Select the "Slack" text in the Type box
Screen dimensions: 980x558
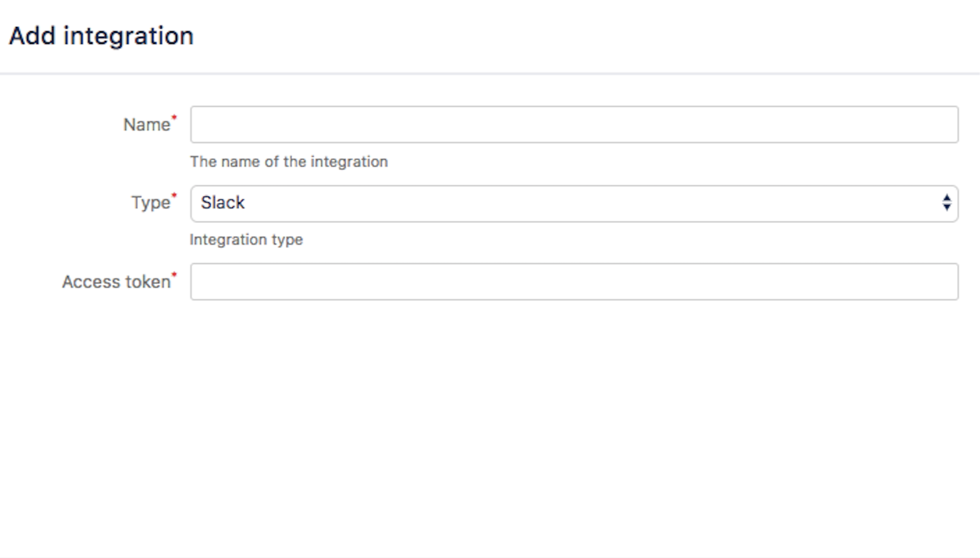click(223, 203)
